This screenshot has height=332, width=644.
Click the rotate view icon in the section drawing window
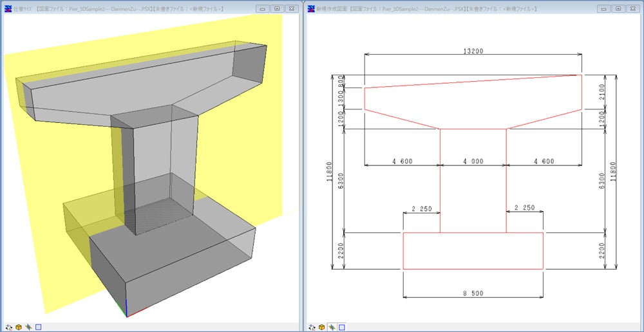tap(312, 326)
